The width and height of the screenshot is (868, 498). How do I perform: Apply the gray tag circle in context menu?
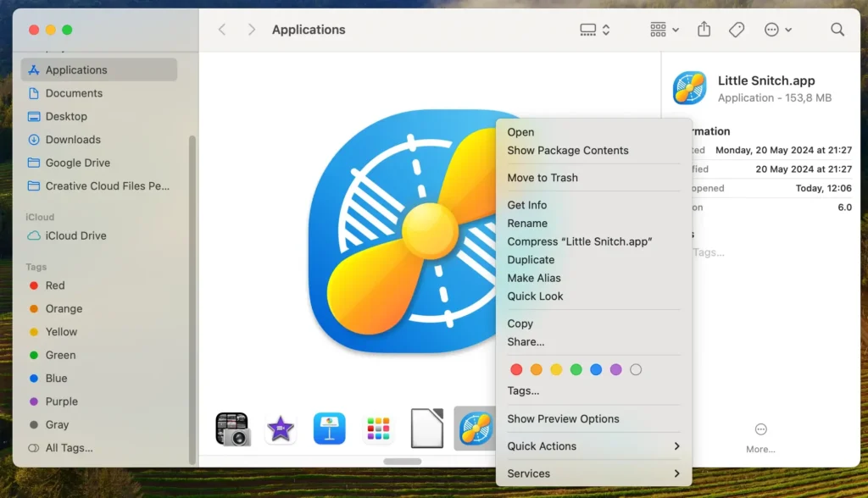636,369
